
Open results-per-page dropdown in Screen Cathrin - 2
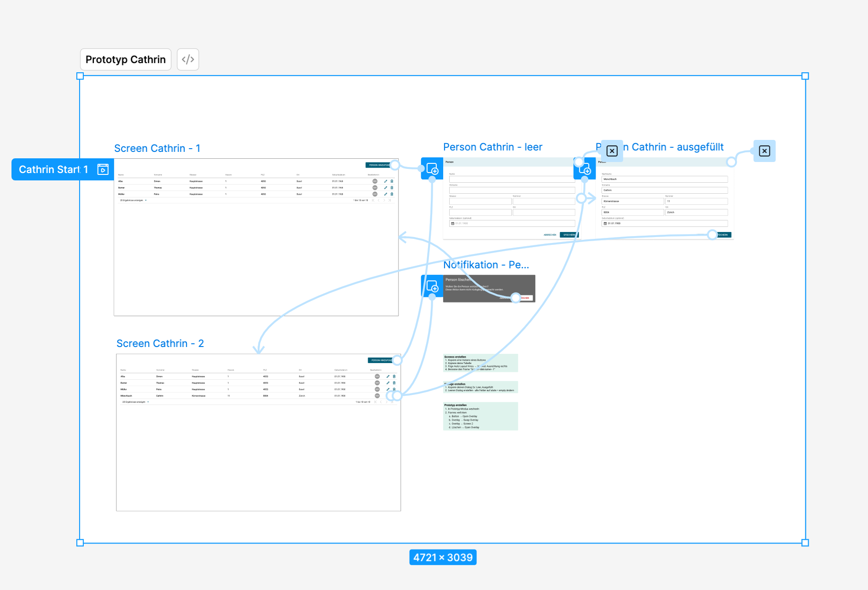tap(148, 402)
